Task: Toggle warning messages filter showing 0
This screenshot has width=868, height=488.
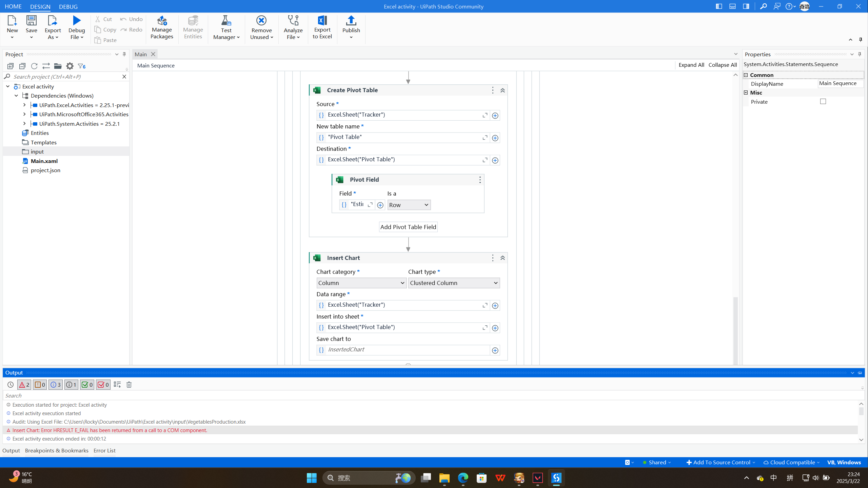Action: [x=40, y=385]
